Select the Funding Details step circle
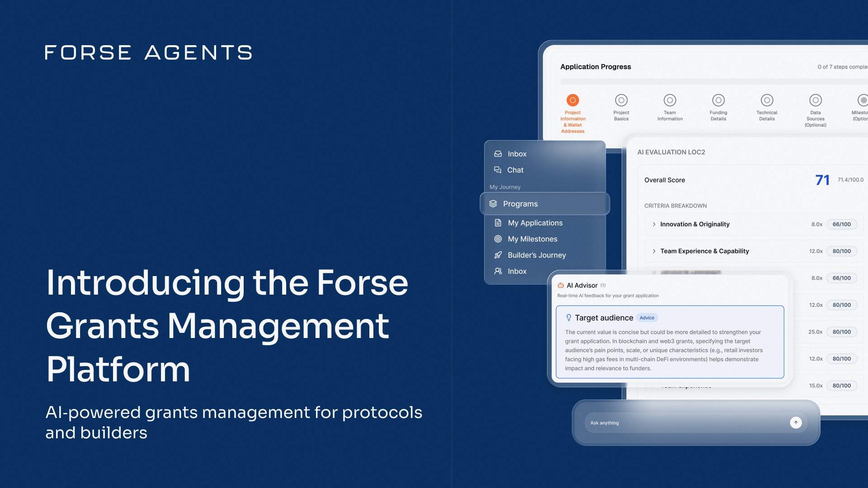Viewport: 868px width, 488px height. (x=718, y=100)
